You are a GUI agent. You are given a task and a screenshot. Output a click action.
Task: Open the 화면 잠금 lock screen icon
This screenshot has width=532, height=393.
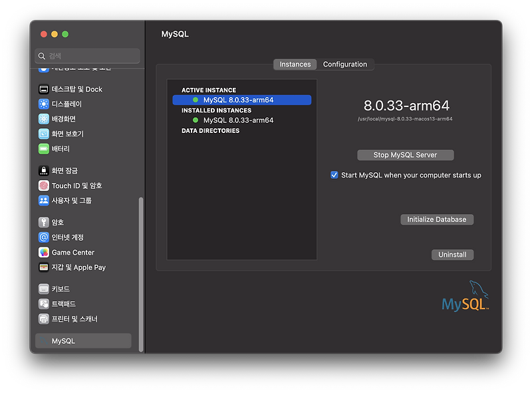tap(43, 170)
